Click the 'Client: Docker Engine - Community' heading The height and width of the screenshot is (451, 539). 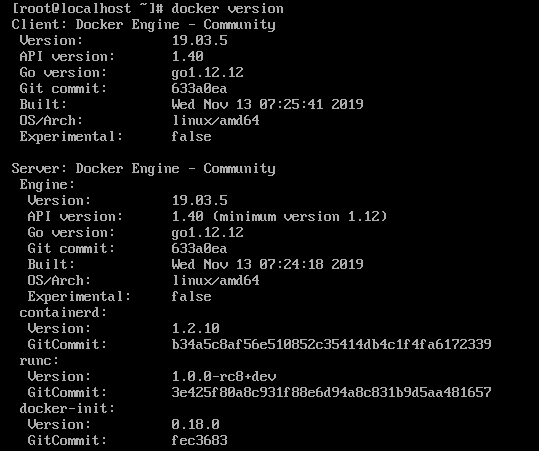(143, 25)
